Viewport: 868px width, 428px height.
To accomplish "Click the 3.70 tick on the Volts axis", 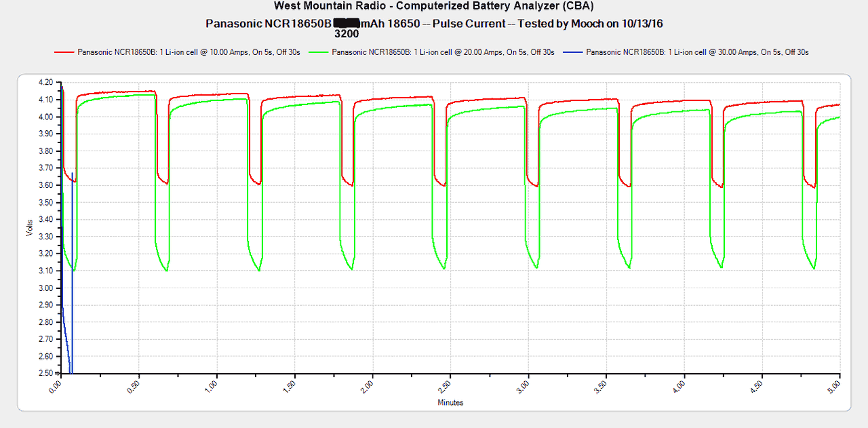I will [45, 168].
